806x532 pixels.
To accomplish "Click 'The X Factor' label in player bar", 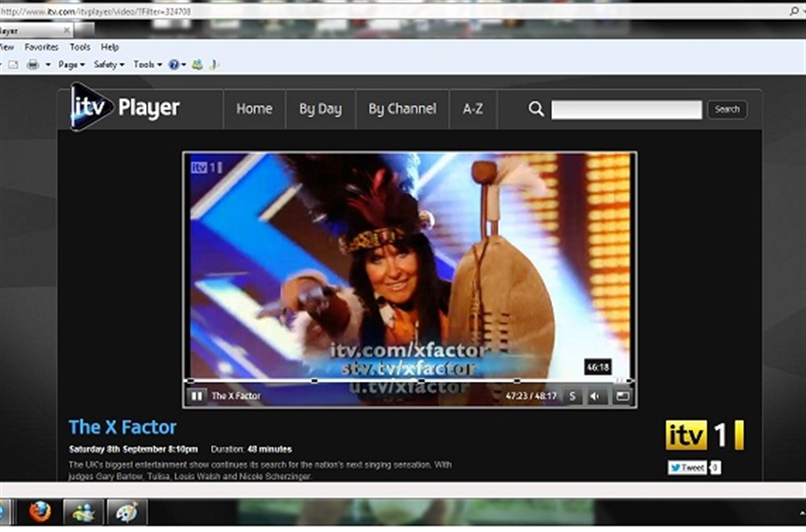I will pos(236,396).
